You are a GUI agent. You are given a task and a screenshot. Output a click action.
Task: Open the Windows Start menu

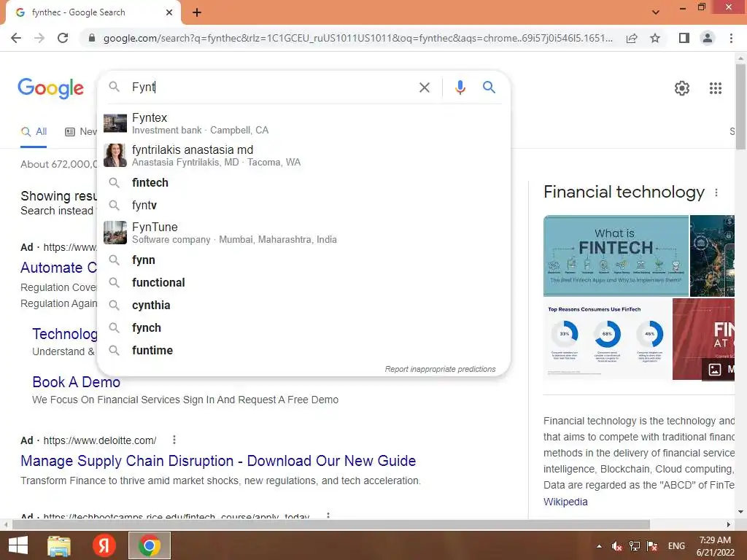click(x=18, y=545)
